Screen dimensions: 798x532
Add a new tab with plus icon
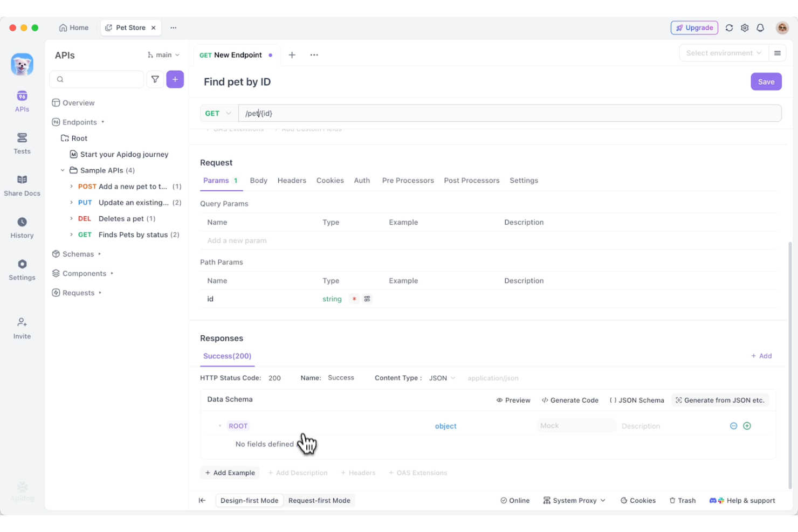[292, 55]
